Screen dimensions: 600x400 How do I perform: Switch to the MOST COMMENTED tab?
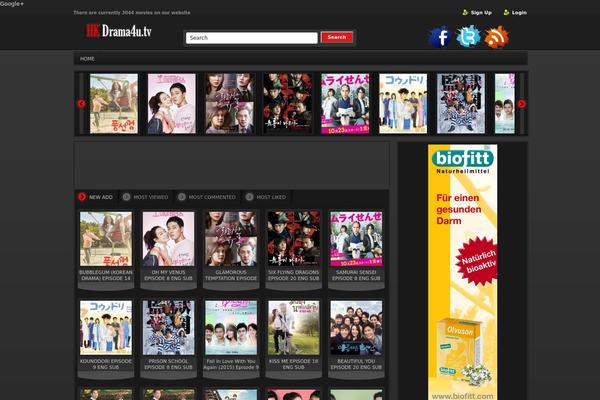207,197
